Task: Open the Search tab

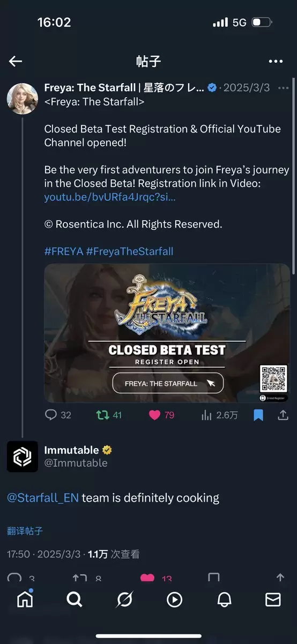Action: [75, 599]
